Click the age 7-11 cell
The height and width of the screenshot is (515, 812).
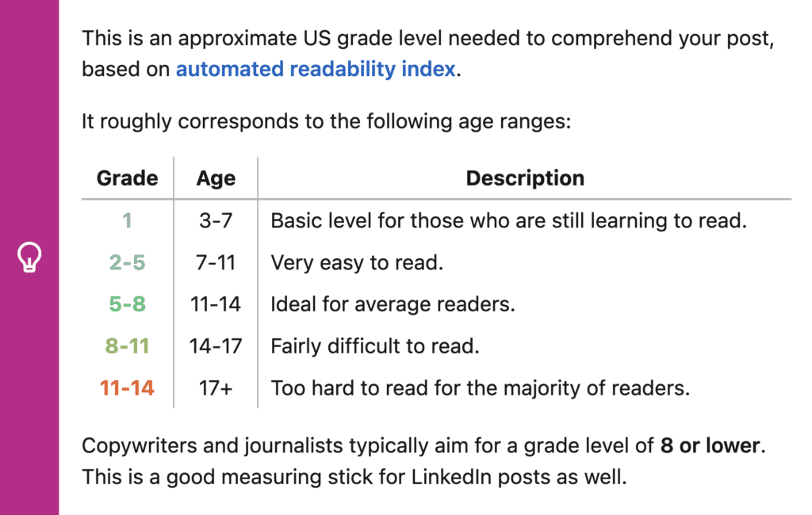click(x=216, y=262)
